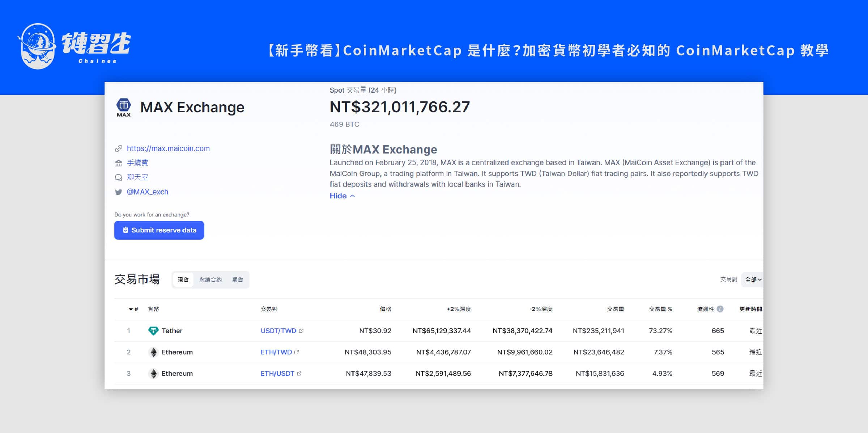868x433 pixels.
Task: Click Submit reserve data button
Action: point(159,230)
